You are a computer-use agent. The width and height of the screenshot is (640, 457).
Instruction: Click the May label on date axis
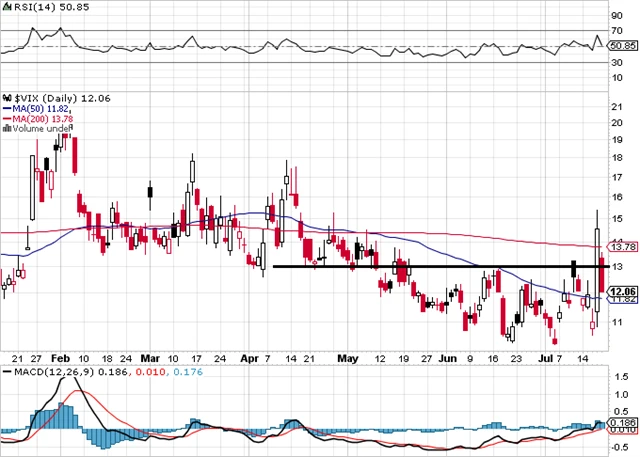coord(347,356)
